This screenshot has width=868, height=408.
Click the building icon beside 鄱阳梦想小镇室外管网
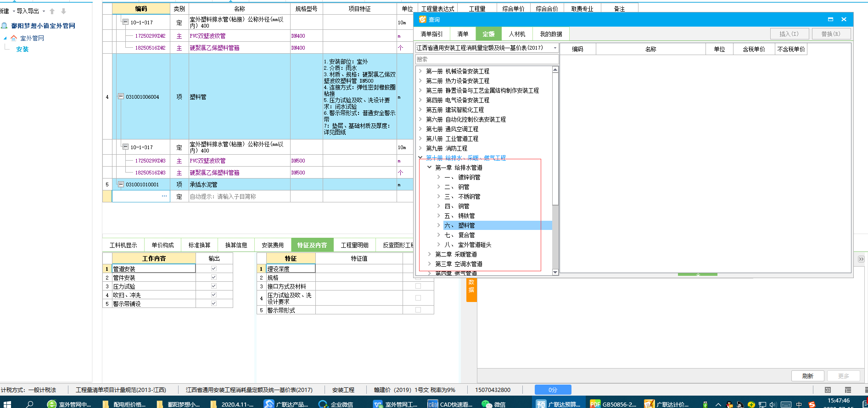pos(4,26)
